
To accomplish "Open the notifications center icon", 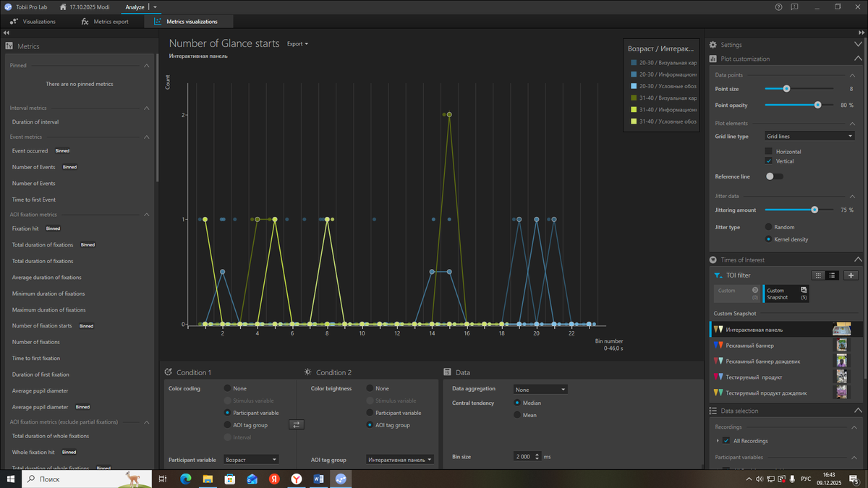I will pos(855,479).
